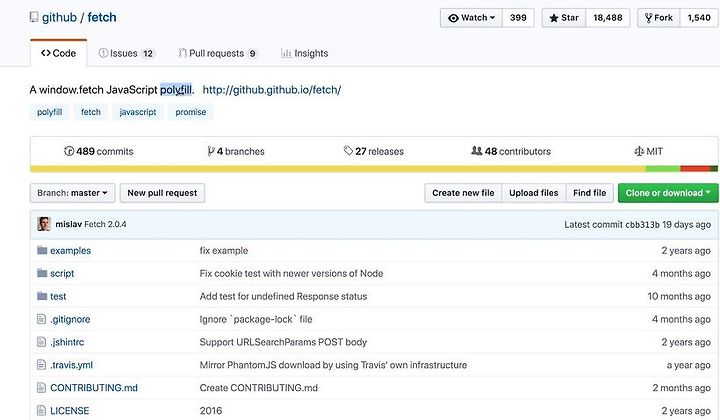Open the MIT license link

tap(649, 151)
